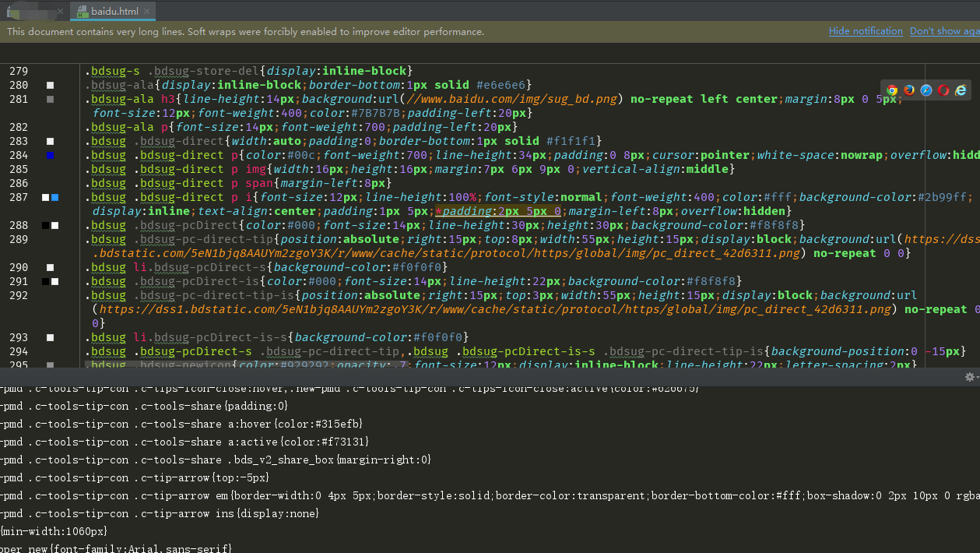Screen dimensions: 980x553
Task: Click ins{display:none} in bottom panel
Action: click(267, 513)
